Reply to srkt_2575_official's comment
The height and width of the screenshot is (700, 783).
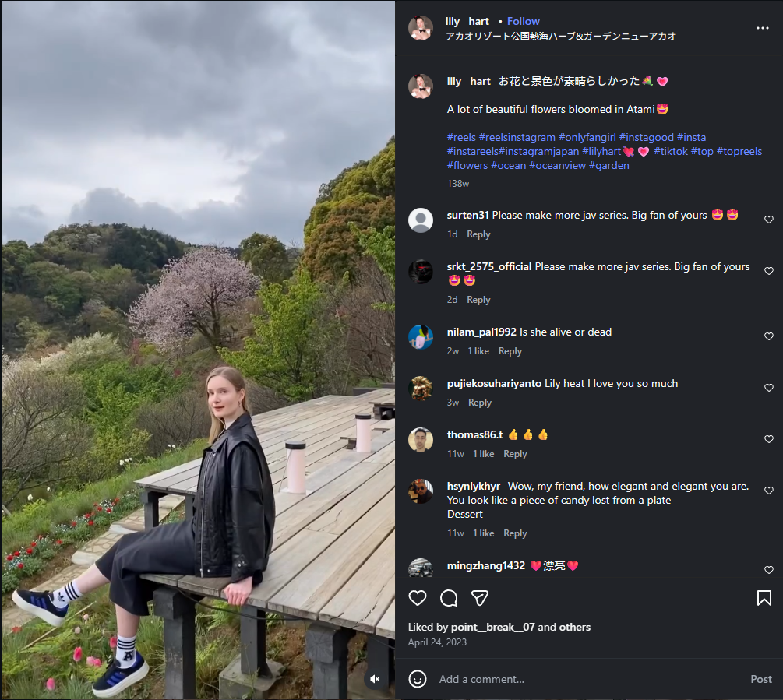[x=478, y=299]
